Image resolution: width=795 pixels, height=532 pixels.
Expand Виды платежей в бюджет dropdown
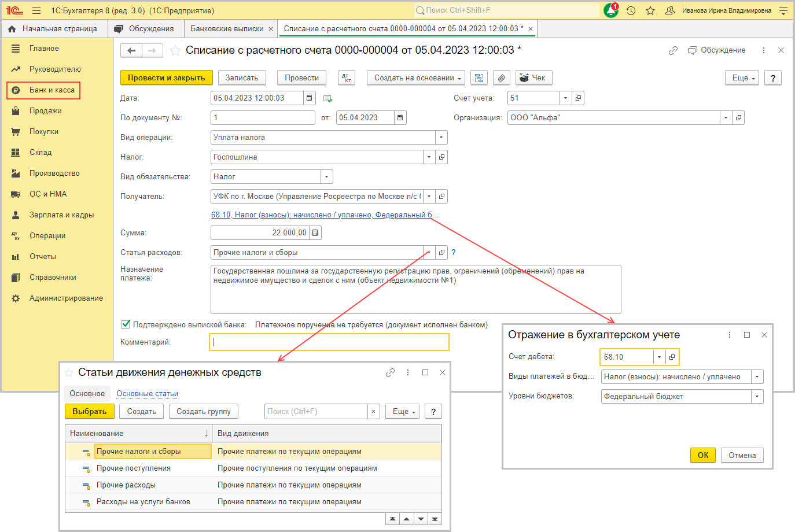pos(757,377)
